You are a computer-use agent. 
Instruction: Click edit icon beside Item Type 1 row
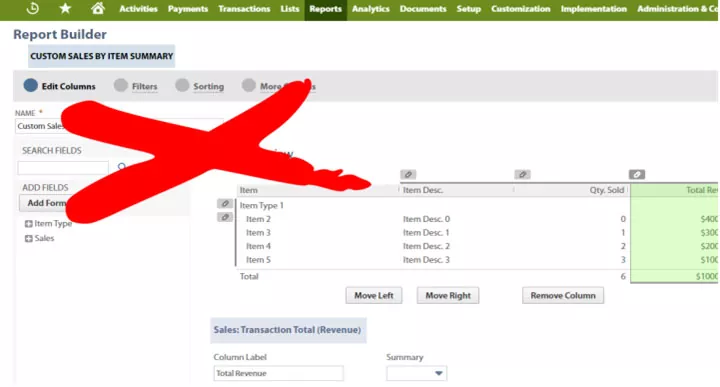(x=225, y=203)
